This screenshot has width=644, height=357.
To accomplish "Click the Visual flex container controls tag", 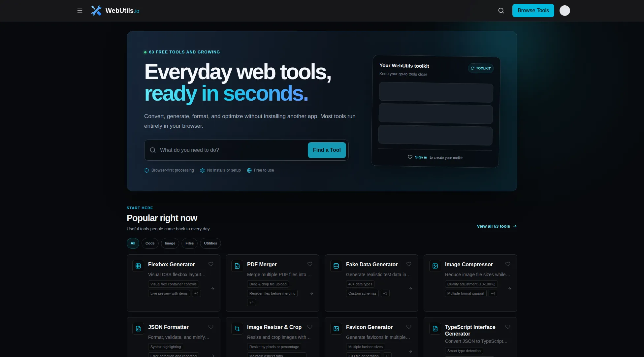I will point(174,284).
